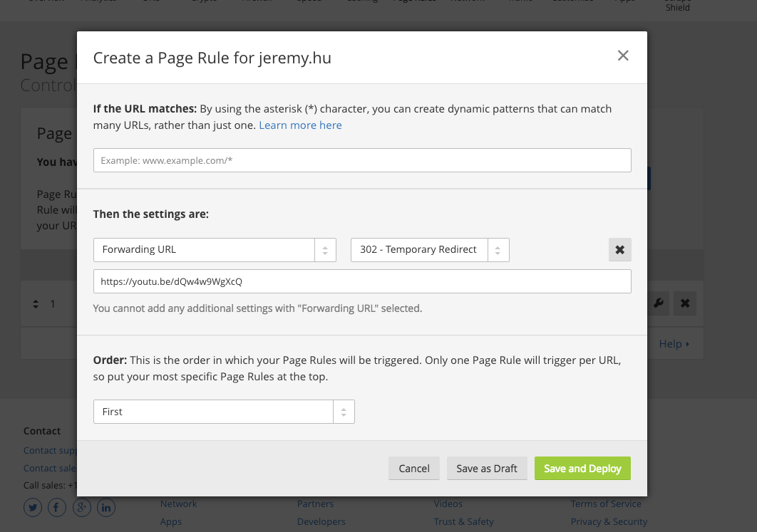Viewport: 757px width, 532px height.
Task: Switch to the Scrape Shield tab
Action: click(x=677, y=6)
